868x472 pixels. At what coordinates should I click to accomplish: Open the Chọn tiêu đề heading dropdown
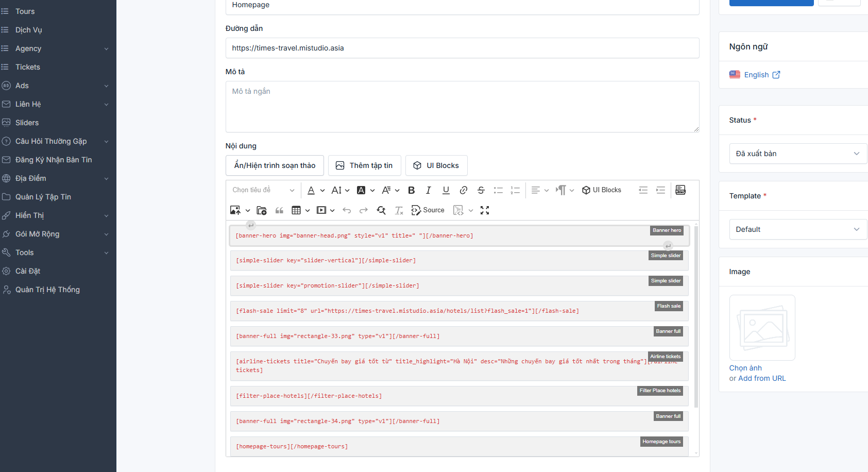(x=263, y=190)
